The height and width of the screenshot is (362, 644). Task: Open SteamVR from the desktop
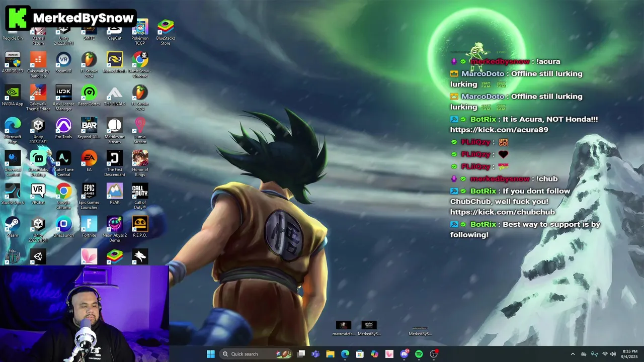(x=63, y=62)
